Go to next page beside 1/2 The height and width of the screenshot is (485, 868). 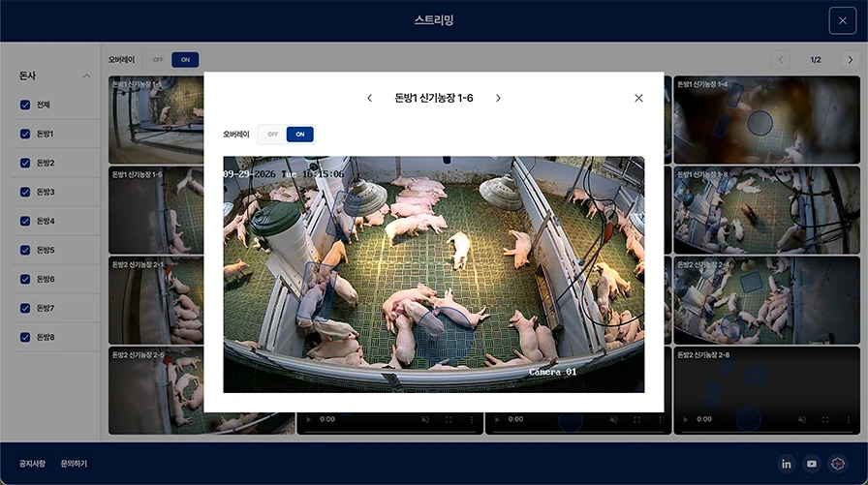tap(851, 60)
